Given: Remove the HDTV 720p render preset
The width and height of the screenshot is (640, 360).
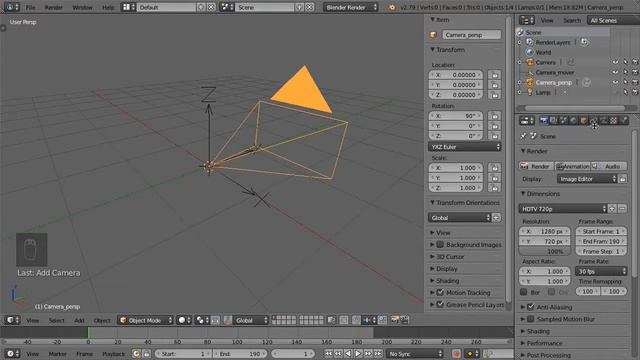Looking at the screenshot, I should 622,209.
